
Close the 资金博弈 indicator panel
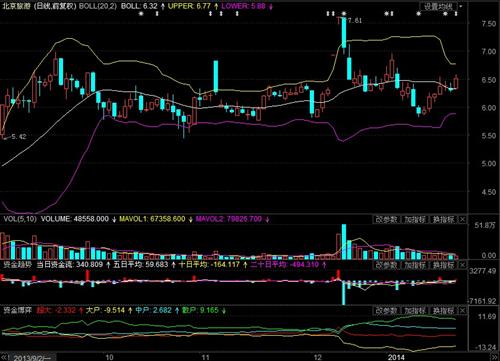point(462,311)
